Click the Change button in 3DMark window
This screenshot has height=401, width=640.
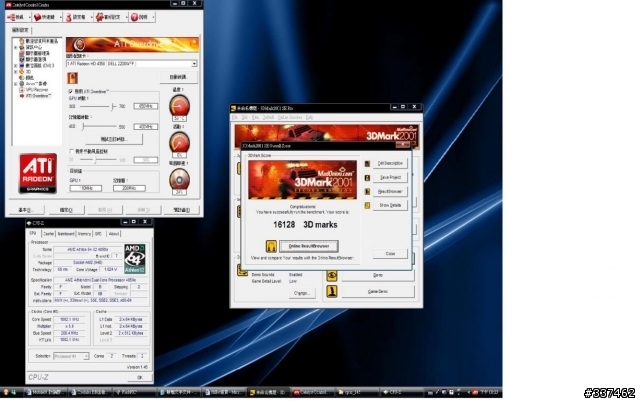[302, 293]
